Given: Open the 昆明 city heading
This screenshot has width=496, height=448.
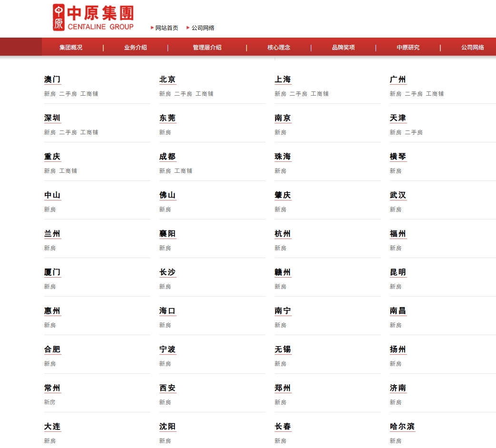Looking at the screenshot, I should point(397,272).
